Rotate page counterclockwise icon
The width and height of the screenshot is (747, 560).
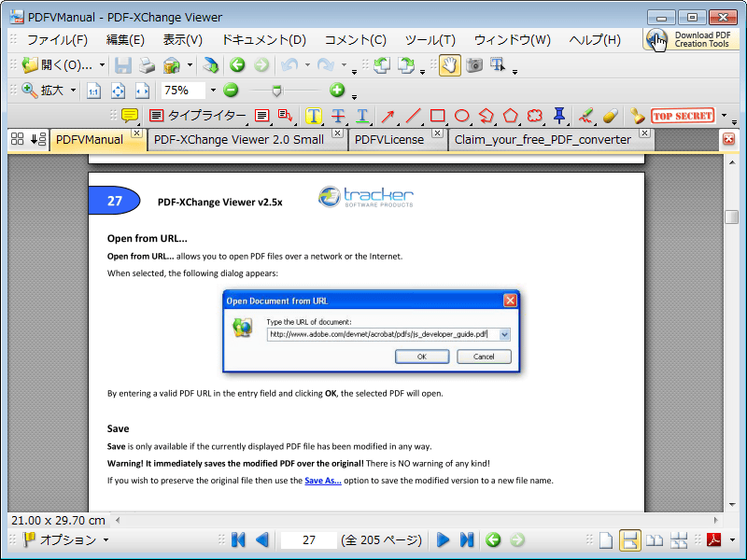point(382,65)
